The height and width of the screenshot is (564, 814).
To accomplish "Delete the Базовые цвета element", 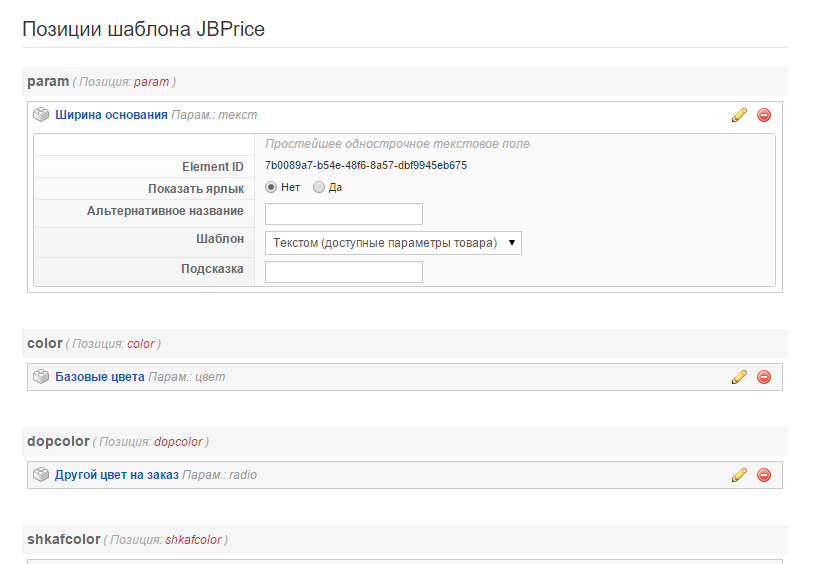I will [x=764, y=377].
